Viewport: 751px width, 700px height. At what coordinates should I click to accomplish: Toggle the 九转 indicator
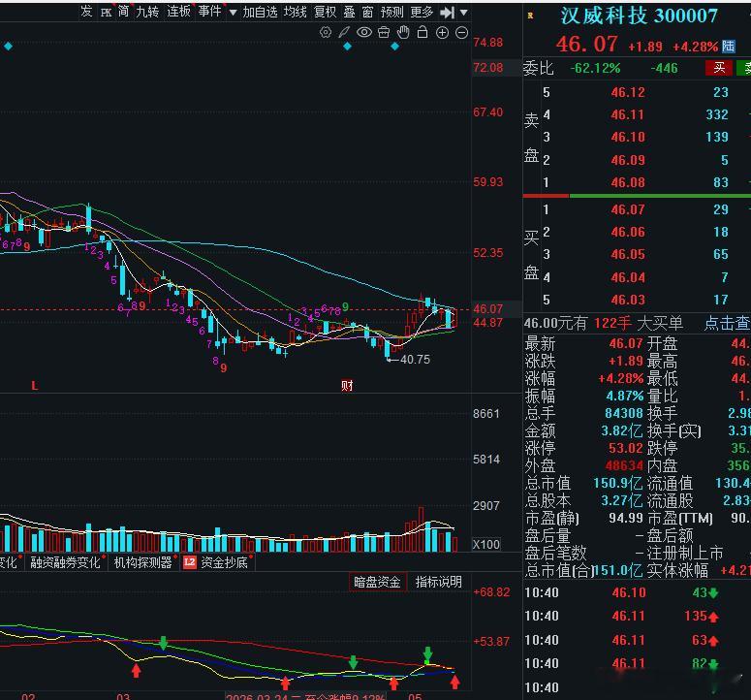(x=147, y=12)
